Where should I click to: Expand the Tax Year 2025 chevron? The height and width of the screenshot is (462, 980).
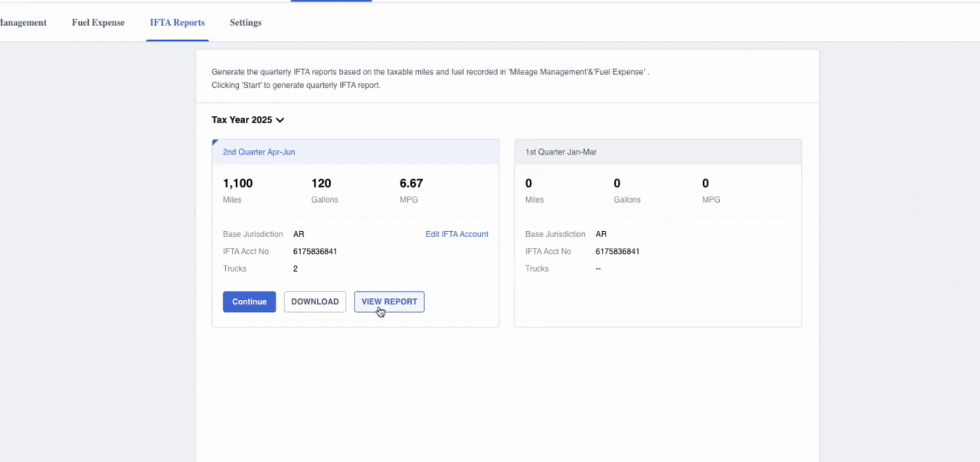[x=280, y=120]
